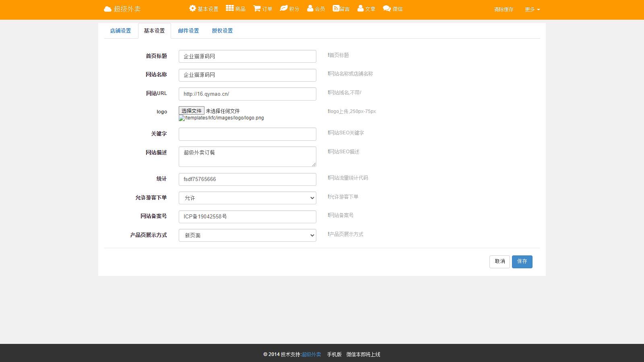Click the 清除缓存 link

coord(504,9)
